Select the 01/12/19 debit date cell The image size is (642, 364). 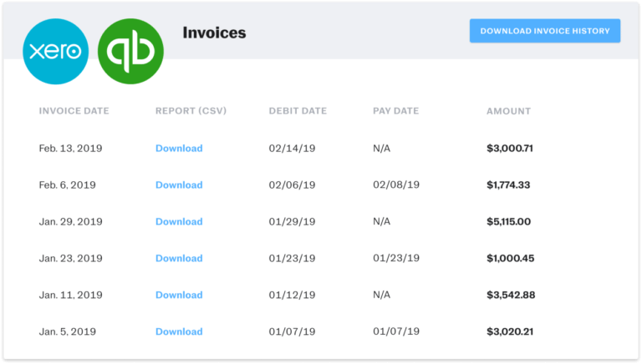tap(290, 296)
